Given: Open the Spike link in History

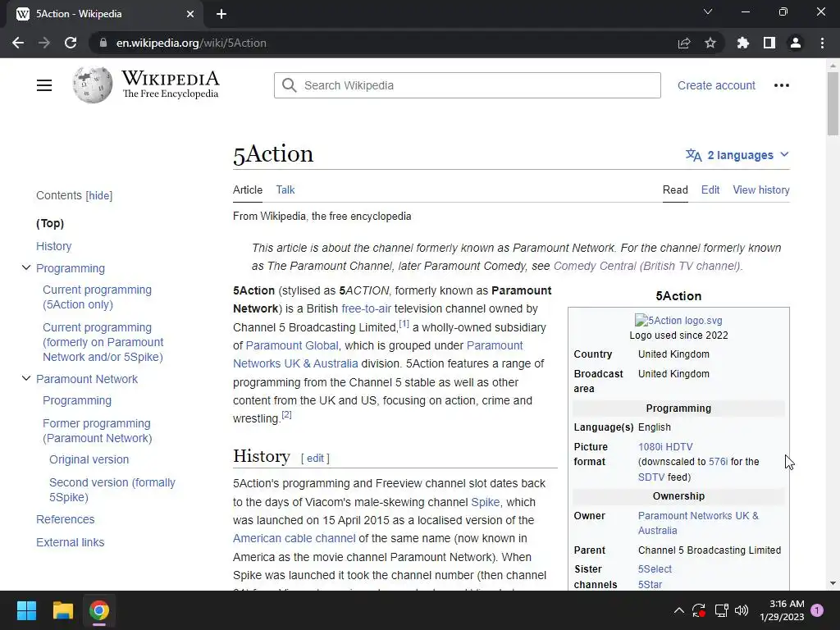Looking at the screenshot, I should pyautogui.click(x=486, y=502).
